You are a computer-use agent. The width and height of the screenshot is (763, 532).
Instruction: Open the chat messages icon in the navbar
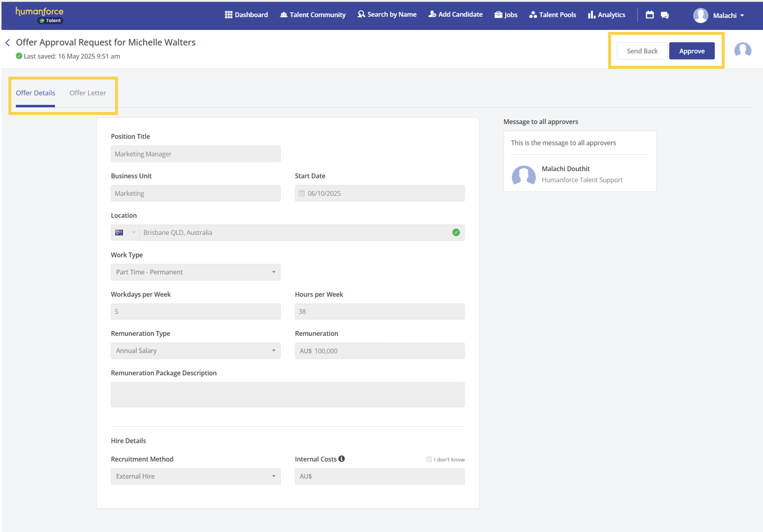tap(665, 15)
